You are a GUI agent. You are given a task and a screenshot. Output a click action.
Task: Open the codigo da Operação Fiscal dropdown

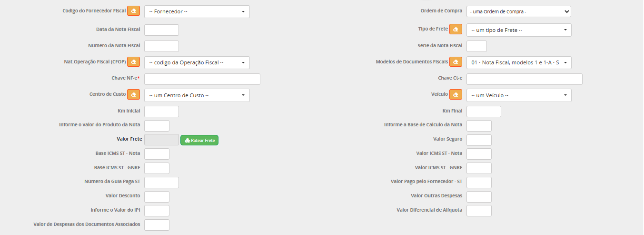[197, 62]
